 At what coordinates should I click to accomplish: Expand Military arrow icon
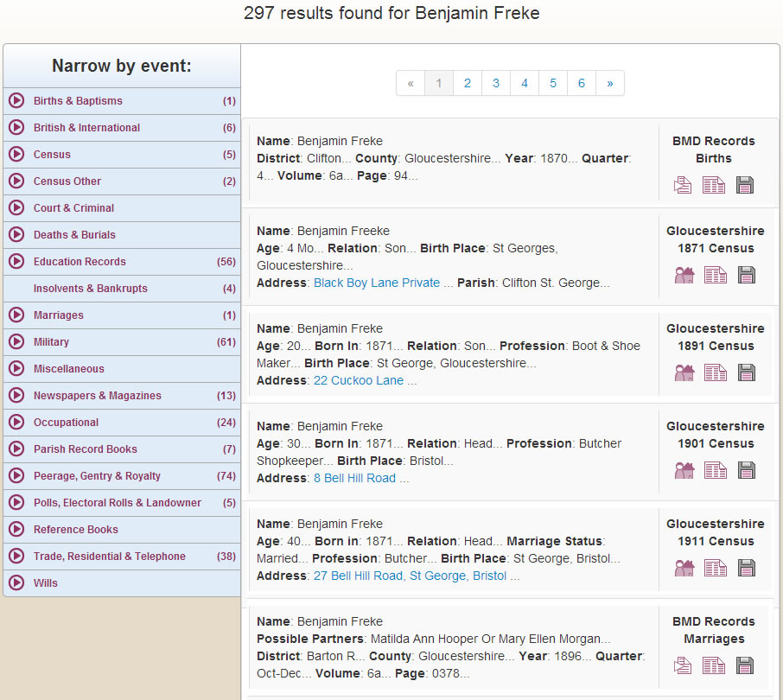16,341
